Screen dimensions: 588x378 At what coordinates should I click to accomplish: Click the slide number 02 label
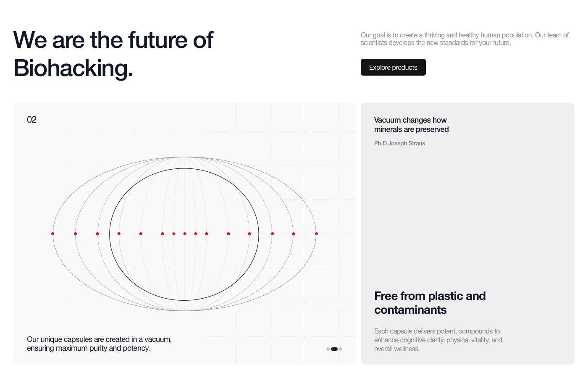[31, 120]
